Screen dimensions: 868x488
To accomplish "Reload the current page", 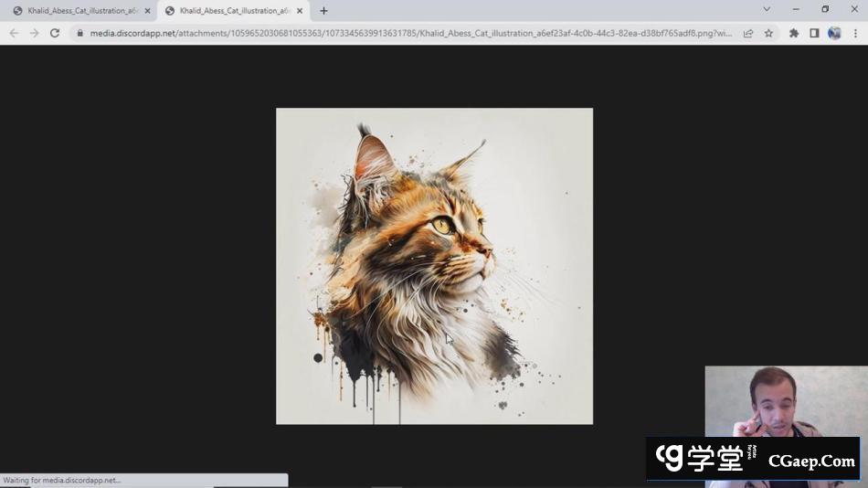I will 55,33.
